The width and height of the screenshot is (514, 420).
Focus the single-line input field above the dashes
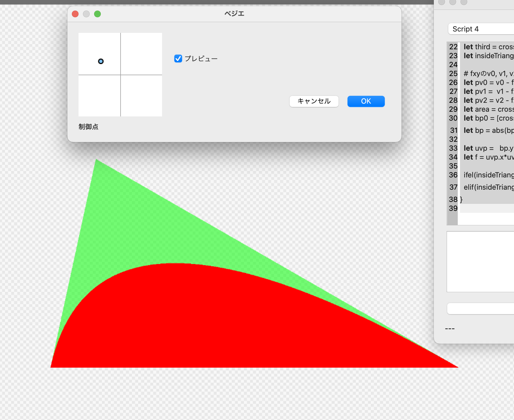point(480,309)
